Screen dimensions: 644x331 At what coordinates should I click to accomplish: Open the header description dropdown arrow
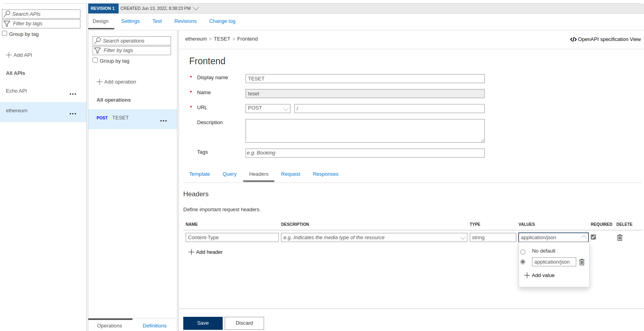point(463,238)
